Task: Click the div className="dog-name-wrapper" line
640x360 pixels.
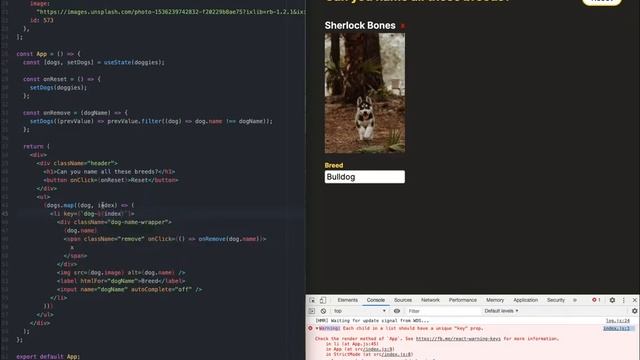Action: coord(114,222)
